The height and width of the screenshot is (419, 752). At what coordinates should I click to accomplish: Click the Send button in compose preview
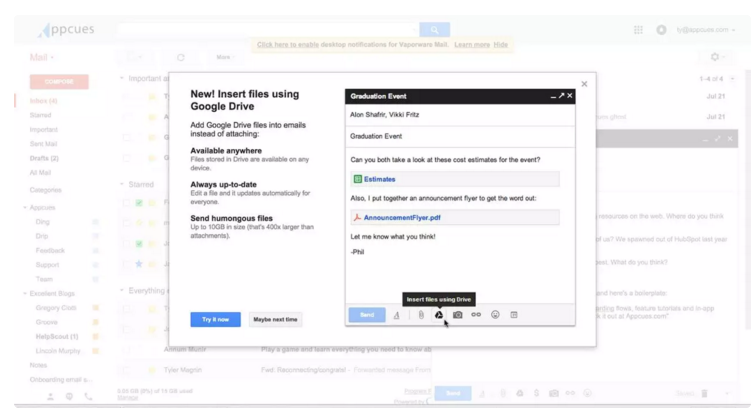(366, 315)
